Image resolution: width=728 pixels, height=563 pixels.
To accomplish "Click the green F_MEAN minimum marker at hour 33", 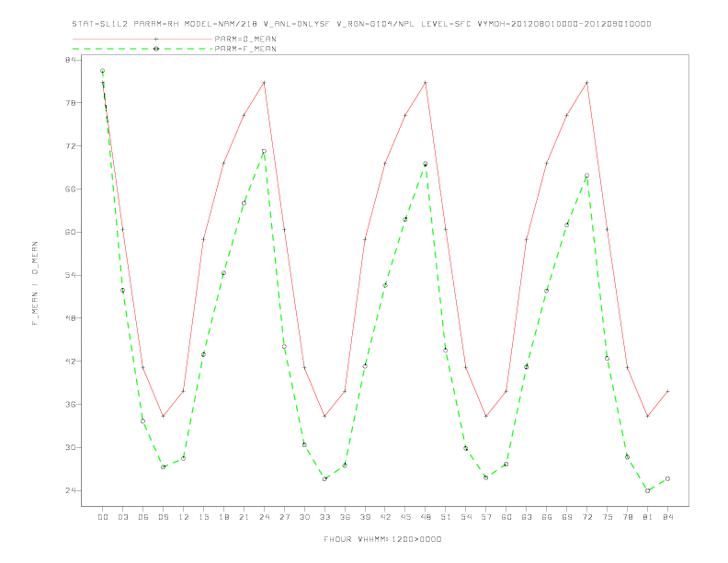I will [x=324, y=479].
